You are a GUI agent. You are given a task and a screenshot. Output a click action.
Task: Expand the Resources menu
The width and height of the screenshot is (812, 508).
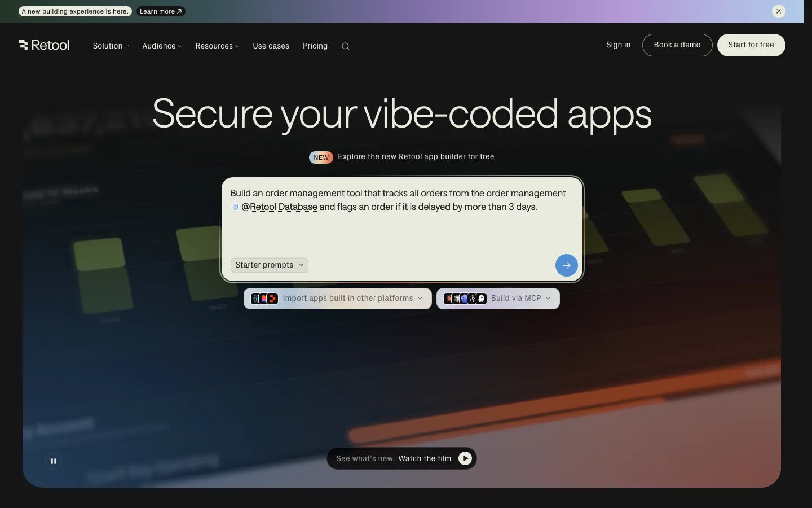pos(217,46)
